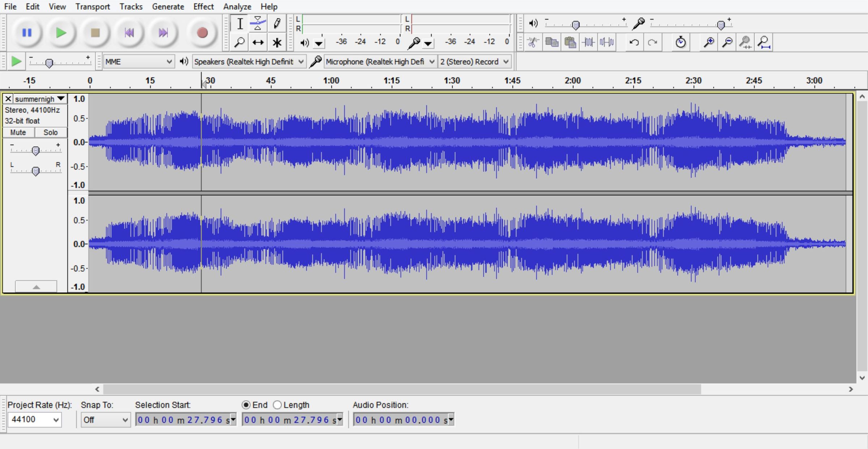
Task: Select the Draw pencil tool
Action: click(x=277, y=24)
